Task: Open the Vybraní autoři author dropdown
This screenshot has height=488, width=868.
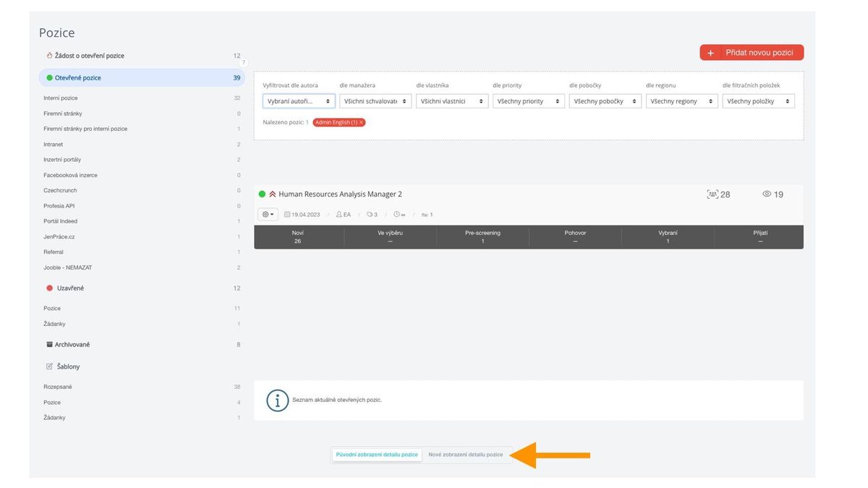Action: pos(299,101)
